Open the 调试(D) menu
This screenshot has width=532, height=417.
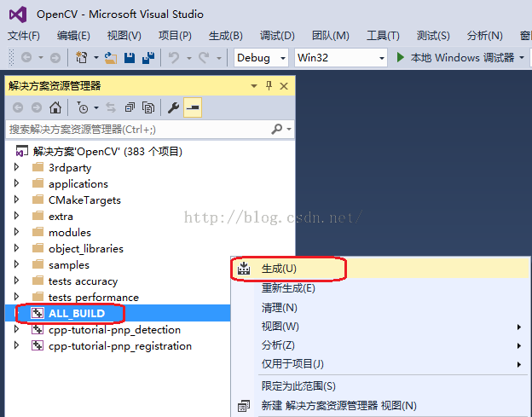[x=277, y=36]
